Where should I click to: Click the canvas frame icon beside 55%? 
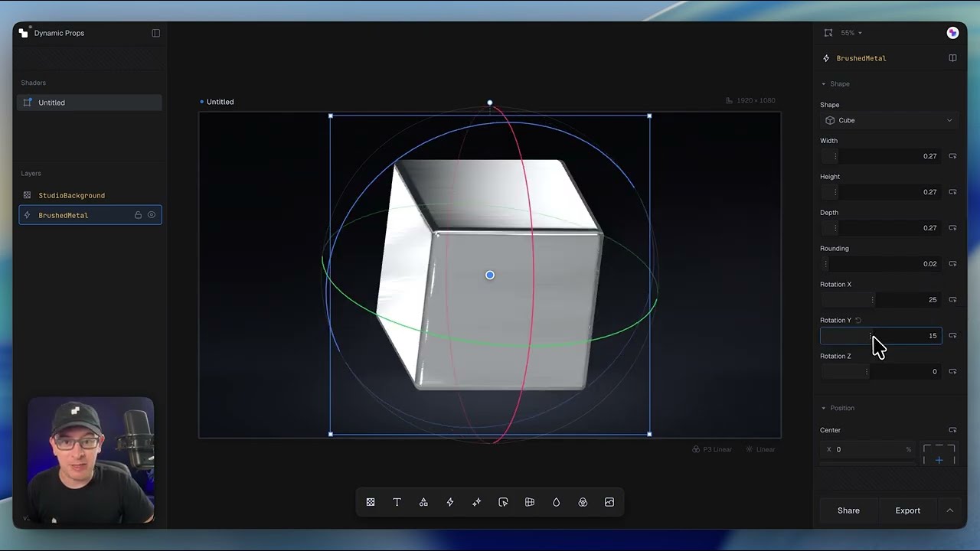[828, 33]
